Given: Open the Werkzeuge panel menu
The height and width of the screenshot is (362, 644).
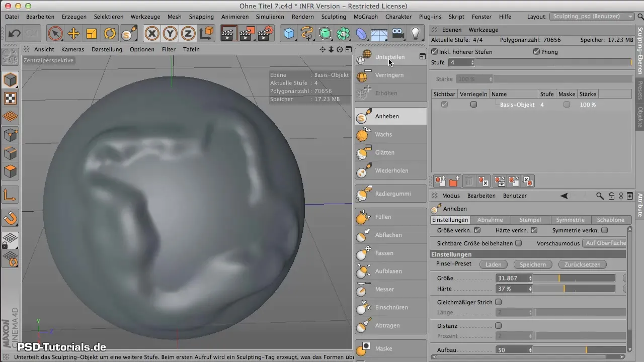Looking at the screenshot, I should (482, 30).
